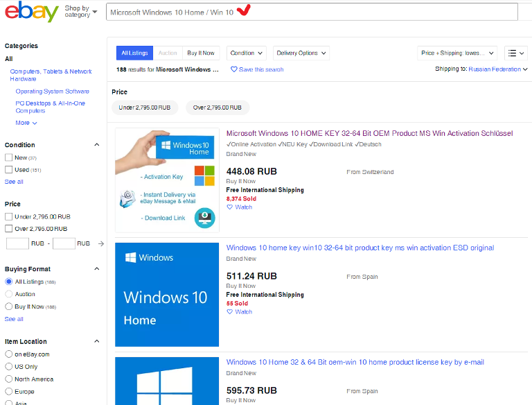Viewport: 532px width, 405px height.
Task: Collapse the Buying Format section
Action: [97, 269]
